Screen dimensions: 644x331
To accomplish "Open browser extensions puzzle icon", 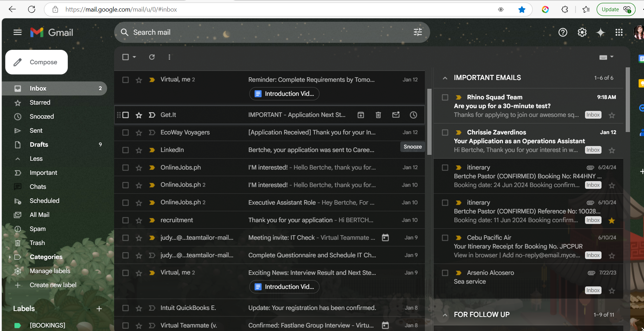I will [x=565, y=9].
